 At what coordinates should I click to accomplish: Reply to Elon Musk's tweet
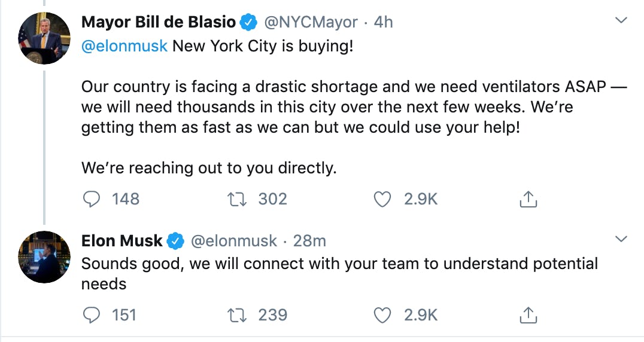click(x=92, y=314)
